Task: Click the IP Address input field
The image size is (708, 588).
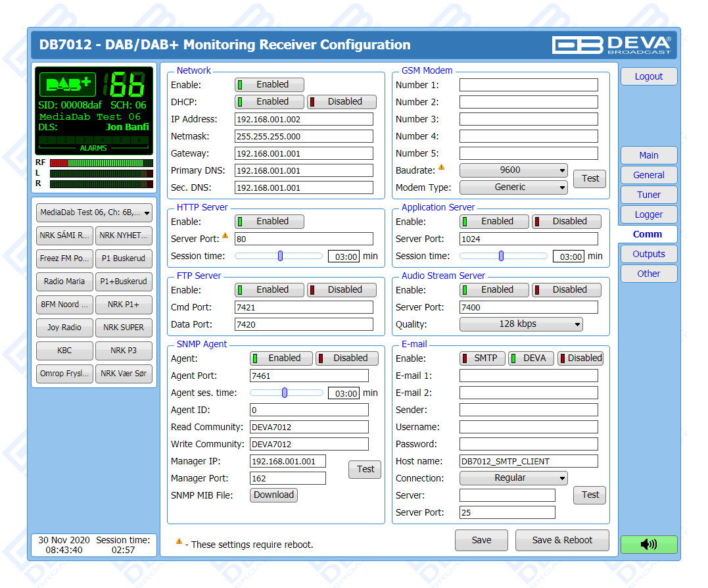Action: (x=304, y=119)
